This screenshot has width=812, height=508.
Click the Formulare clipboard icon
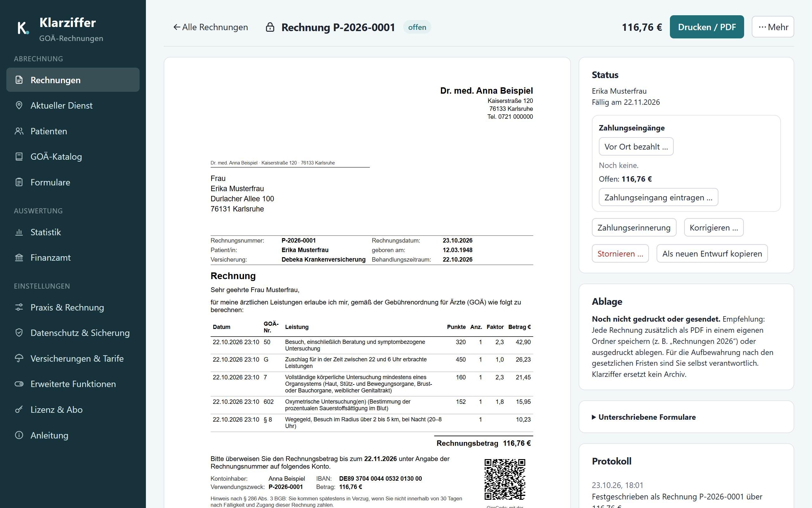click(x=19, y=182)
